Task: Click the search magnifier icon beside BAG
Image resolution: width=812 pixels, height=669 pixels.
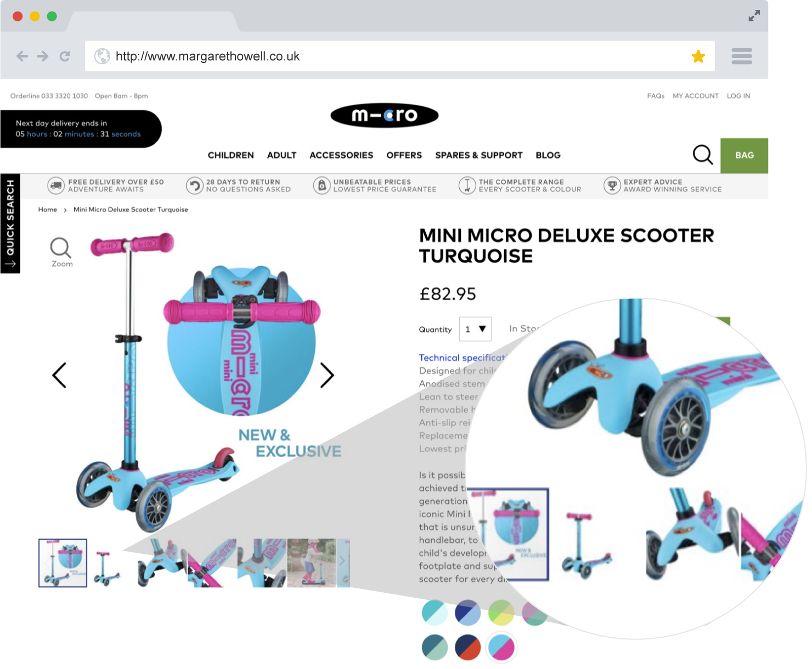Action: tap(703, 155)
